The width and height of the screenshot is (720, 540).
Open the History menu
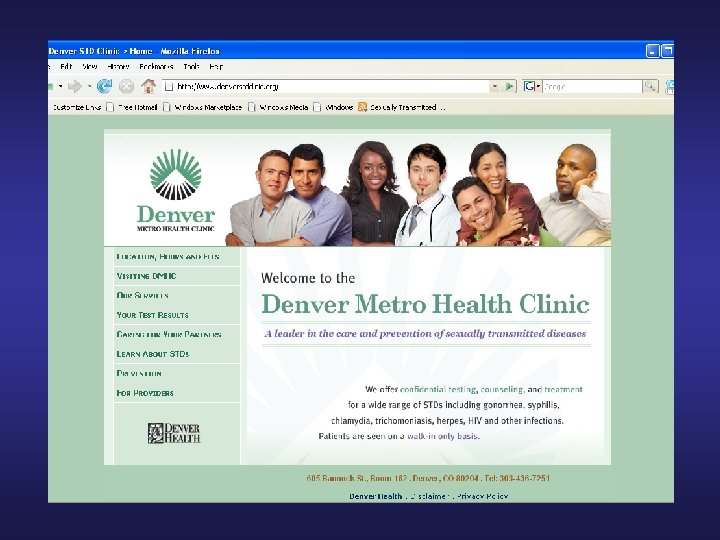[118, 67]
